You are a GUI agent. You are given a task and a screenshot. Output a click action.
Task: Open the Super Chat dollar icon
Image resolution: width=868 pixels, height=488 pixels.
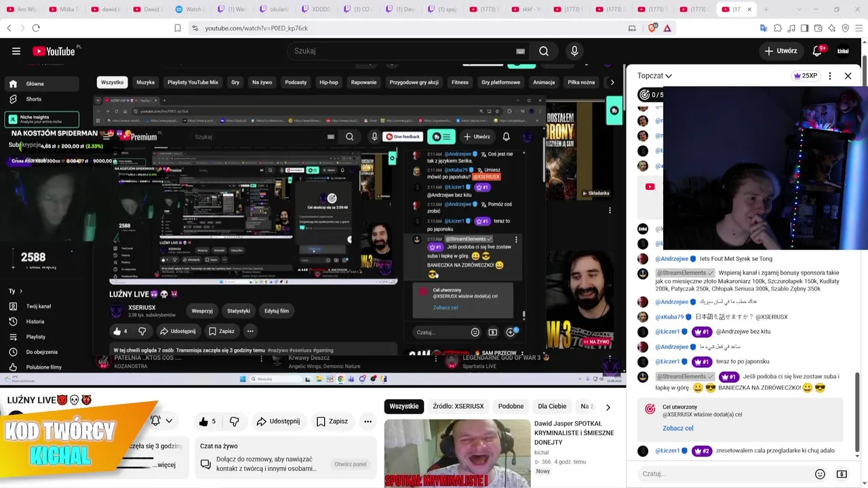tap(842, 474)
